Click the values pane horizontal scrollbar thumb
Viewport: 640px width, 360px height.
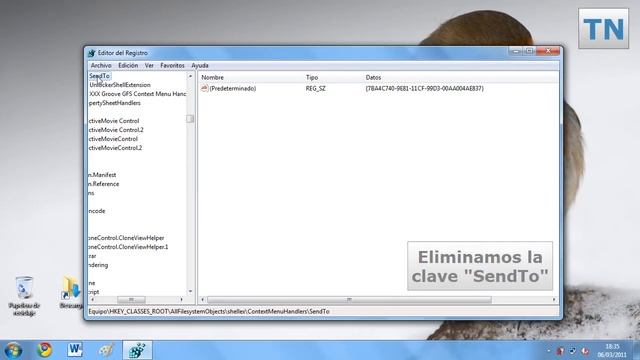pyautogui.click(x=349, y=300)
